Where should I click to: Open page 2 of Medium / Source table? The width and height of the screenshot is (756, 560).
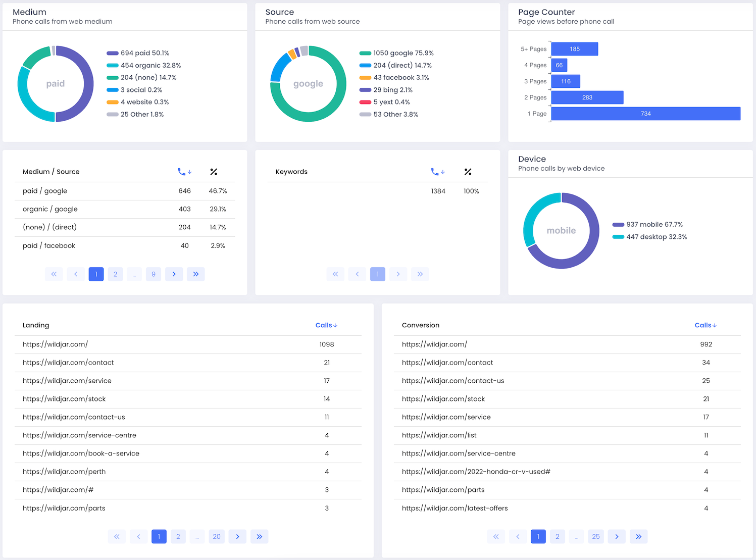coord(115,274)
